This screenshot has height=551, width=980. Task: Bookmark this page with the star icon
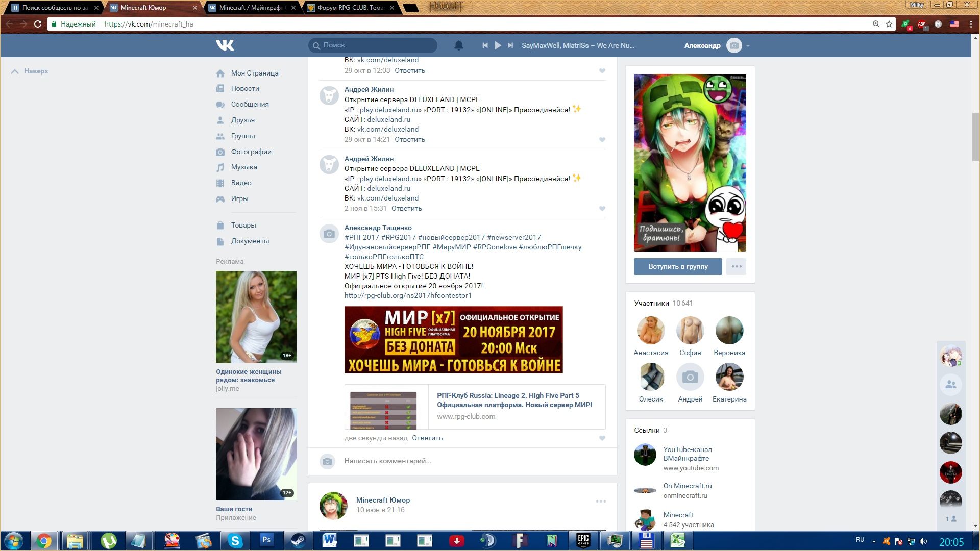pos(889,24)
